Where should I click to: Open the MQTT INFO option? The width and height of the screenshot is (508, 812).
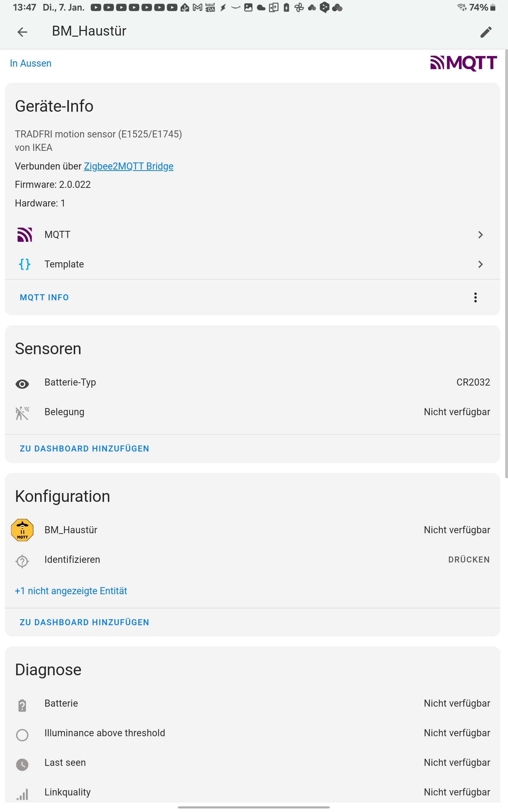[44, 297]
